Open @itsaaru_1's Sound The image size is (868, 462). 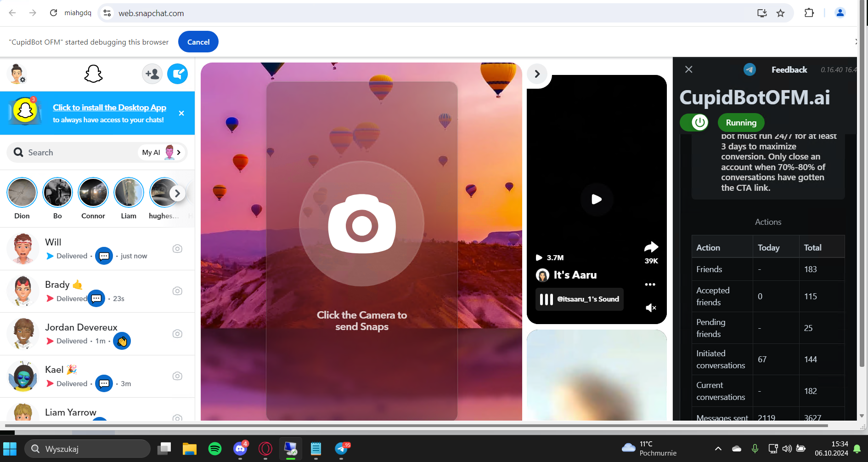580,299
